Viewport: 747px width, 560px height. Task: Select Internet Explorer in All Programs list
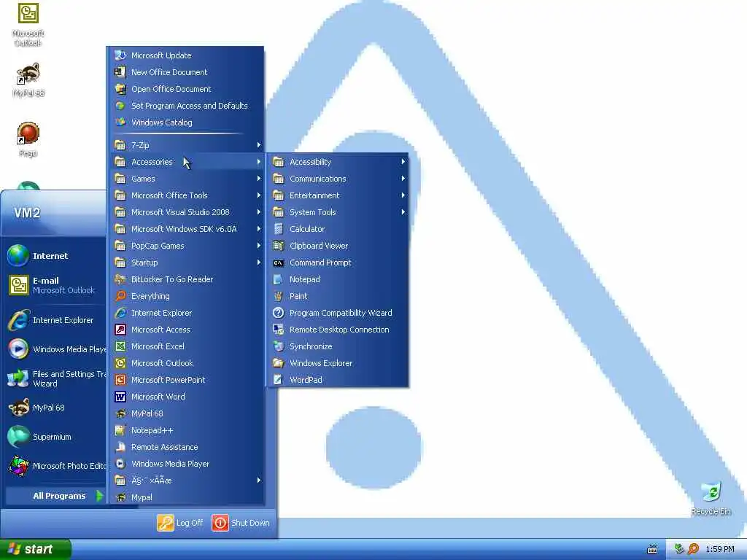pos(186,313)
